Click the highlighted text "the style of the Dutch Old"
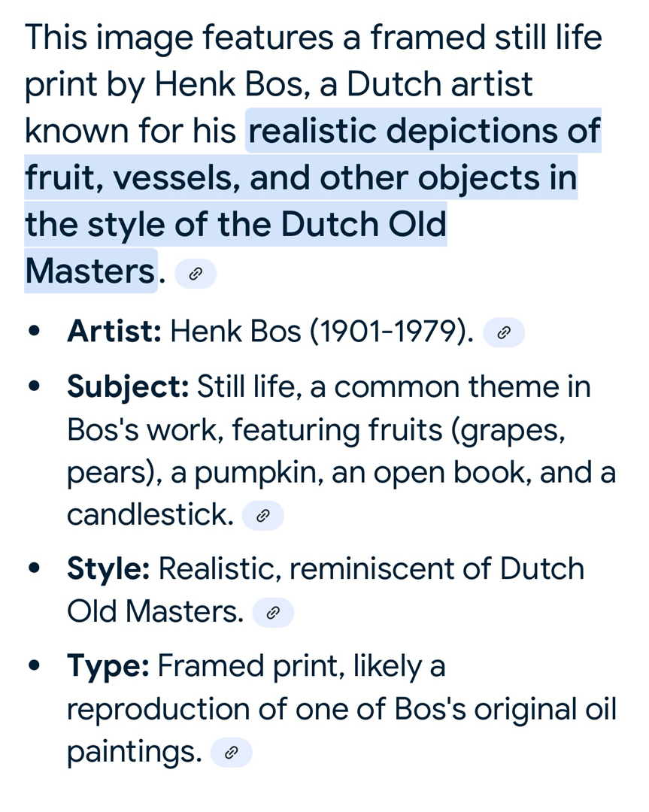The width and height of the screenshot is (649, 812). tap(235, 224)
